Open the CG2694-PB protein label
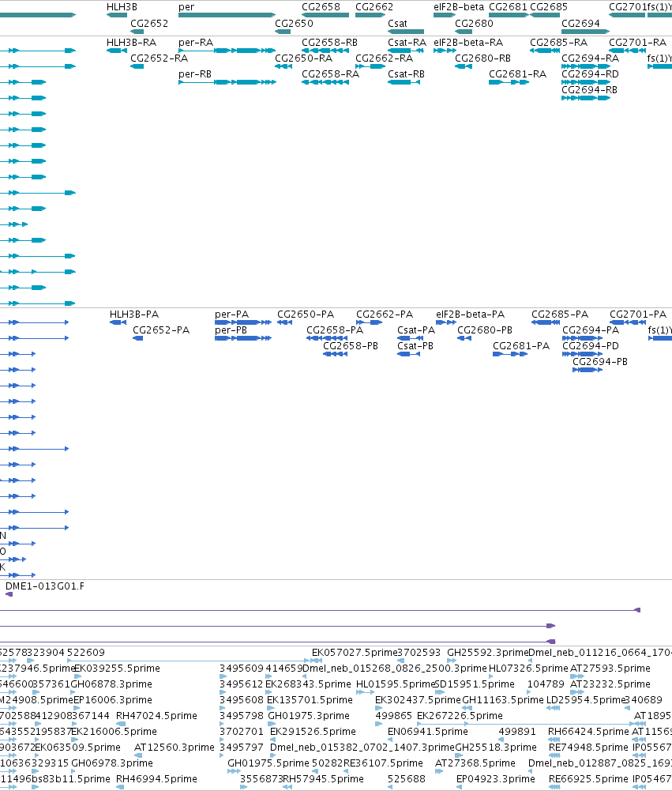 (x=600, y=362)
